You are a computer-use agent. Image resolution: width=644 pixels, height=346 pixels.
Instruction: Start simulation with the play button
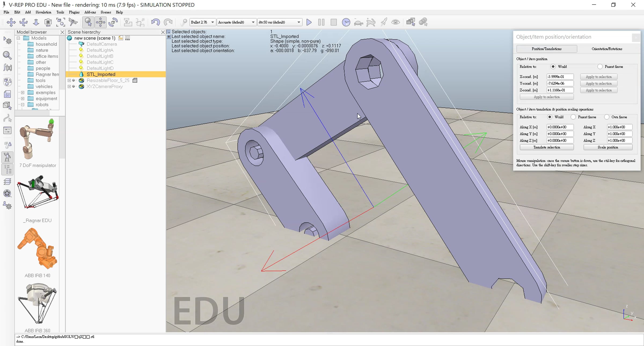coord(309,22)
